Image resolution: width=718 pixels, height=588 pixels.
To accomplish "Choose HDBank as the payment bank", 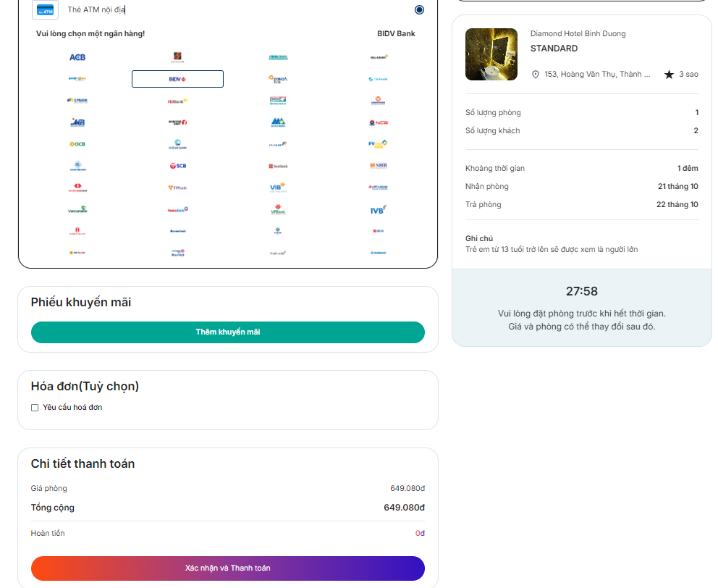I will (177, 101).
